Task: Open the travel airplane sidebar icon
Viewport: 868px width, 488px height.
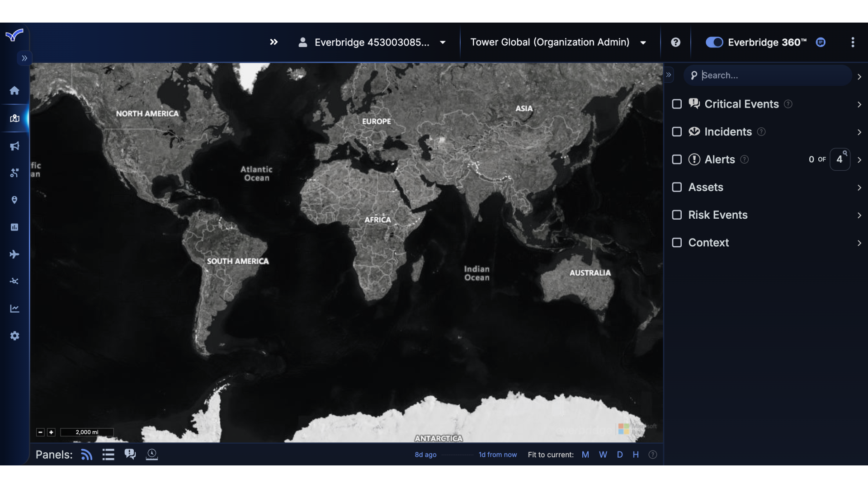Action: [14, 254]
